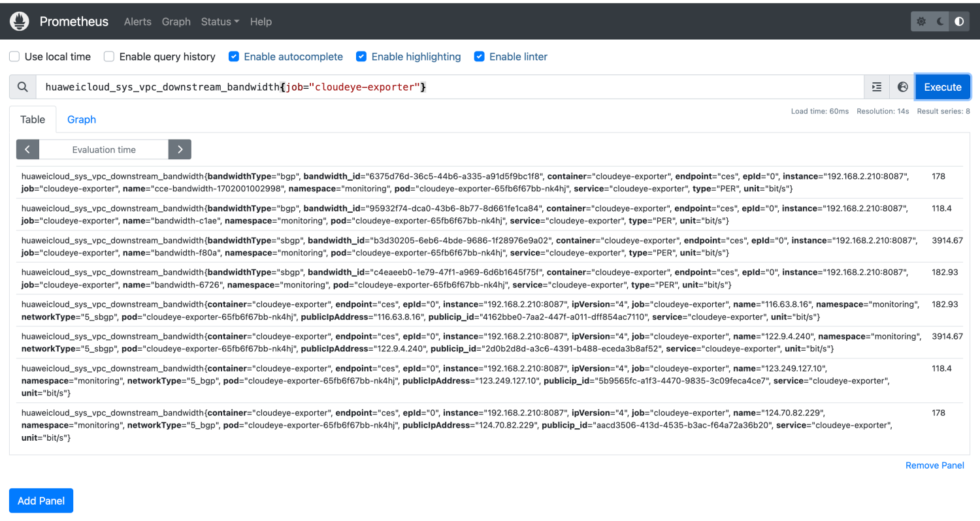The height and width of the screenshot is (521, 980).
Task: Open the Status dropdown in the navbar
Action: (220, 22)
